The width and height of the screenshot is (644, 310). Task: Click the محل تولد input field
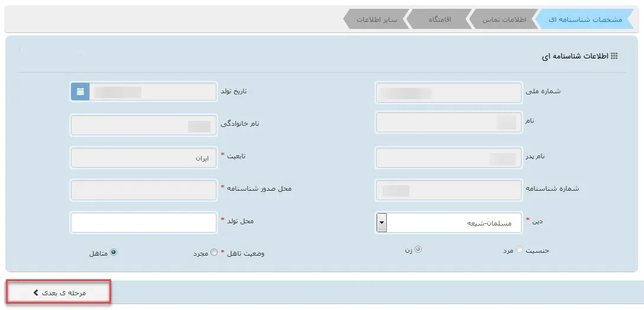(x=144, y=223)
